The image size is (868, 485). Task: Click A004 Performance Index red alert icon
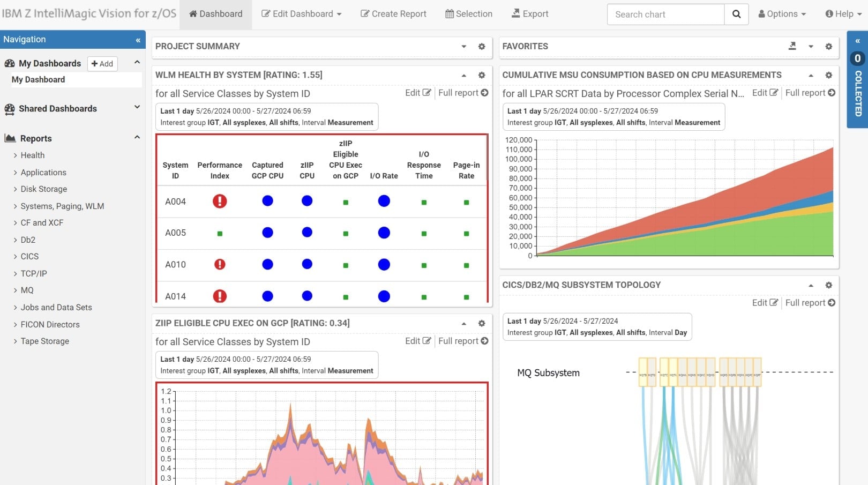[220, 201]
